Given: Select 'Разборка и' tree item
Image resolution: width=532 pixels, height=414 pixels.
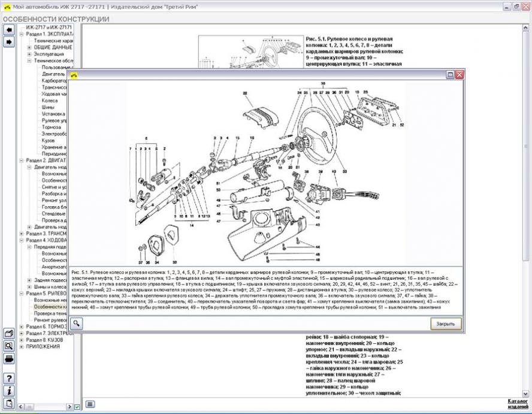Looking at the screenshot, I should 54,194.
